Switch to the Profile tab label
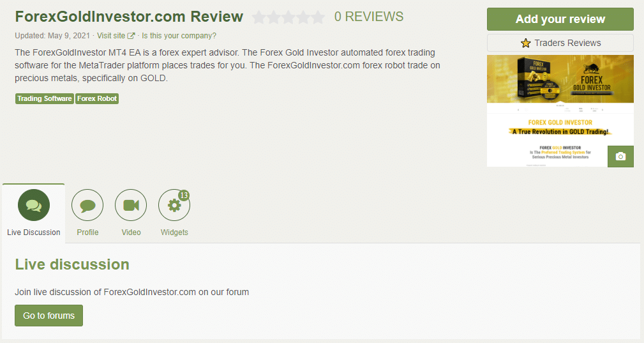Image resolution: width=644 pixels, height=343 pixels. pyautogui.click(x=87, y=232)
